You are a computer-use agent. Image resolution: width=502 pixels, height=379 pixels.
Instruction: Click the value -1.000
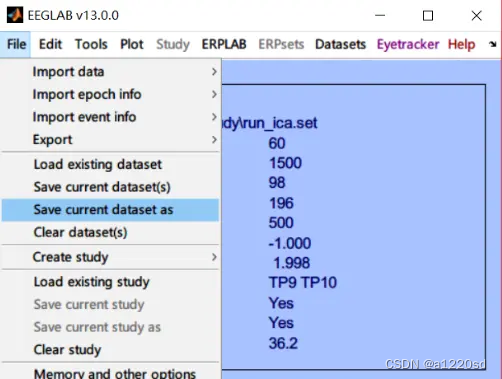(290, 243)
